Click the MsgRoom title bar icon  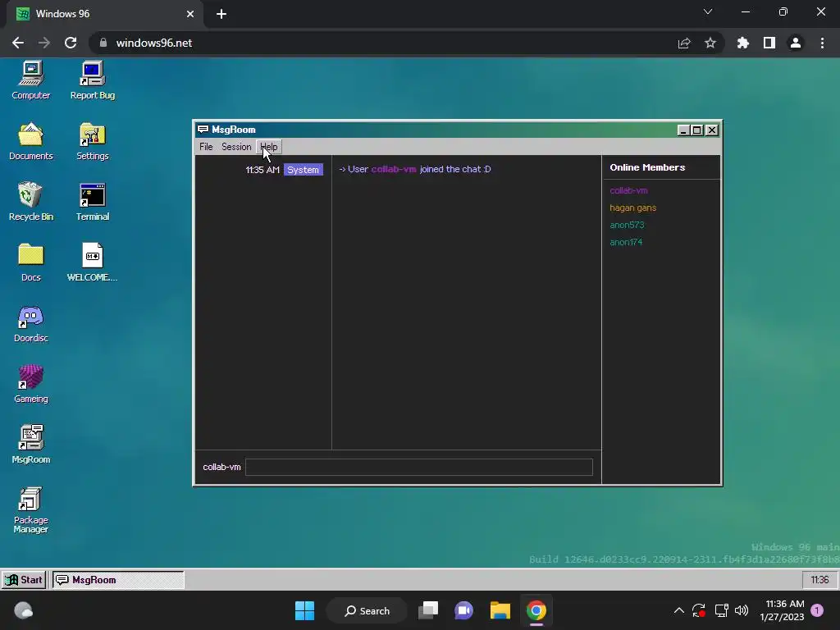(203, 129)
